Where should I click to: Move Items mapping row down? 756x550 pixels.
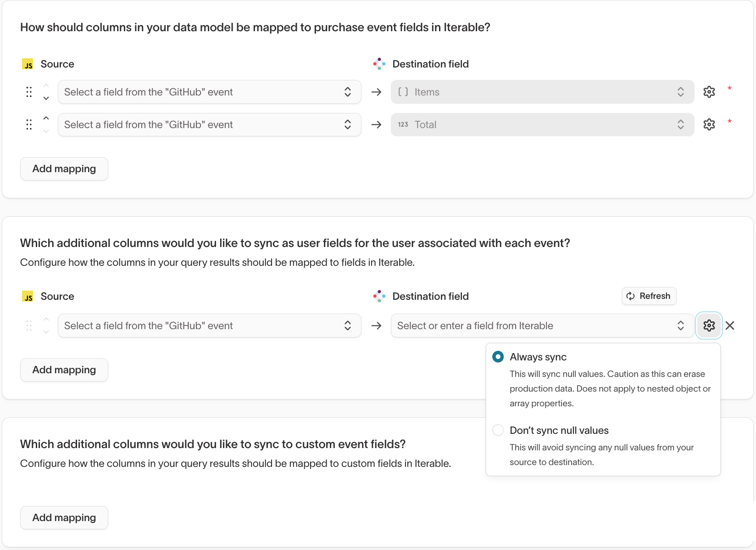(46, 98)
